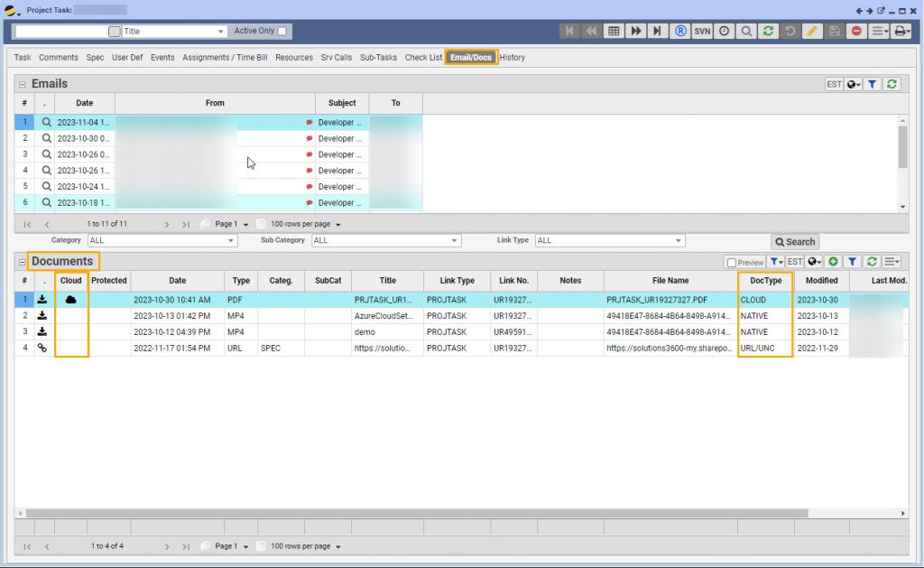Image resolution: width=924 pixels, height=568 pixels.
Task: Toggle the Active Only checkbox
Action: [282, 31]
